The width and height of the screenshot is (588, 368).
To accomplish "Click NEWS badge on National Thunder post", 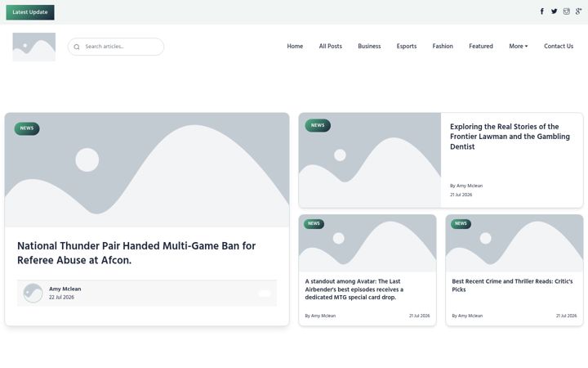I will click(27, 128).
